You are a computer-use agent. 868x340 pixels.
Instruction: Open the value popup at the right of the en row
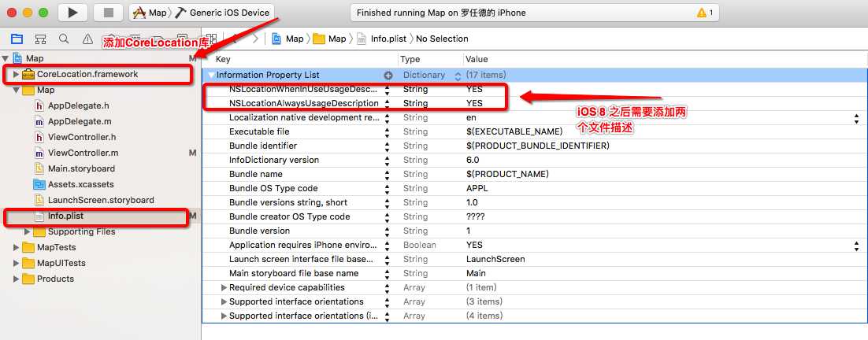click(x=857, y=118)
